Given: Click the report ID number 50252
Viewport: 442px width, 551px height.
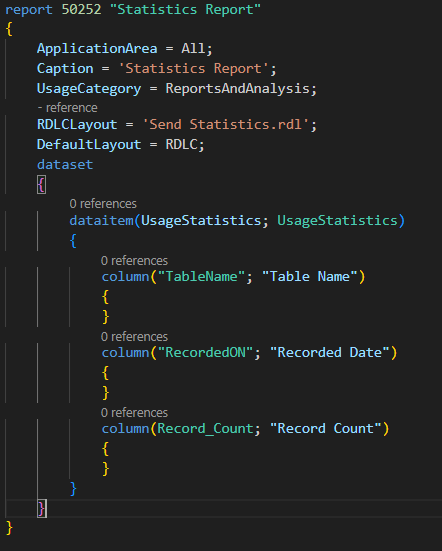Looking at the screenshot, I should click(81, 9).
